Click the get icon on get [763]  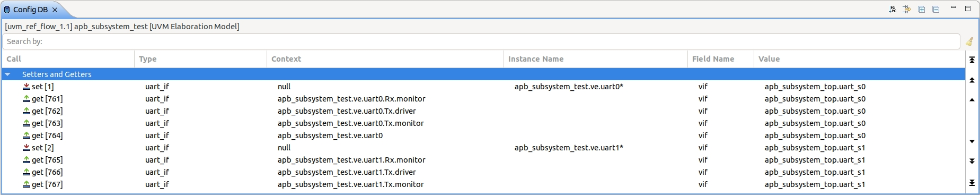[26, 123]
